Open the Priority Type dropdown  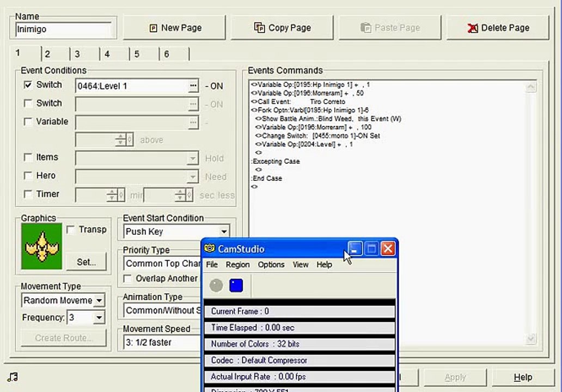[162, 264]
